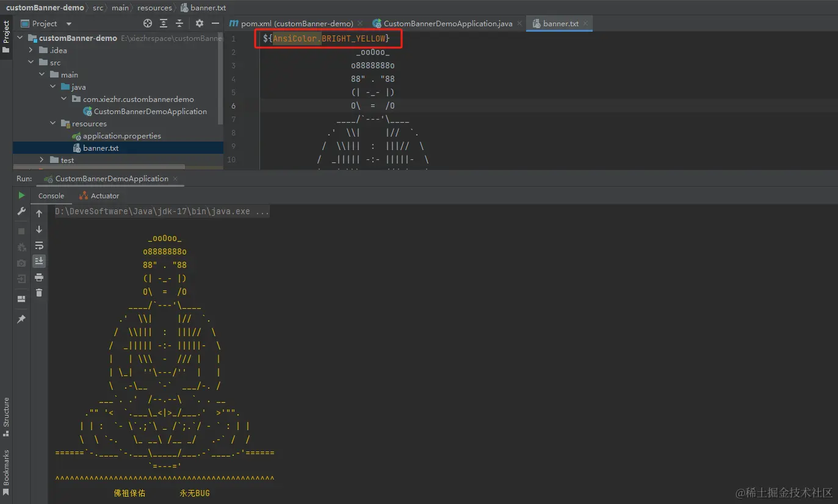Collapse the java folder
Viewport: 838px width, 504px height.
[52, 87]
